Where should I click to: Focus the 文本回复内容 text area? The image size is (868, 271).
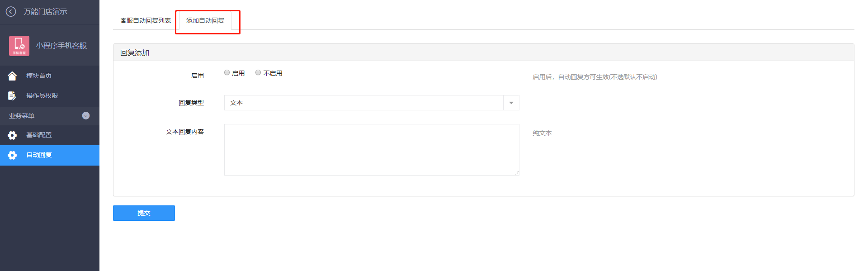(372, 150)
